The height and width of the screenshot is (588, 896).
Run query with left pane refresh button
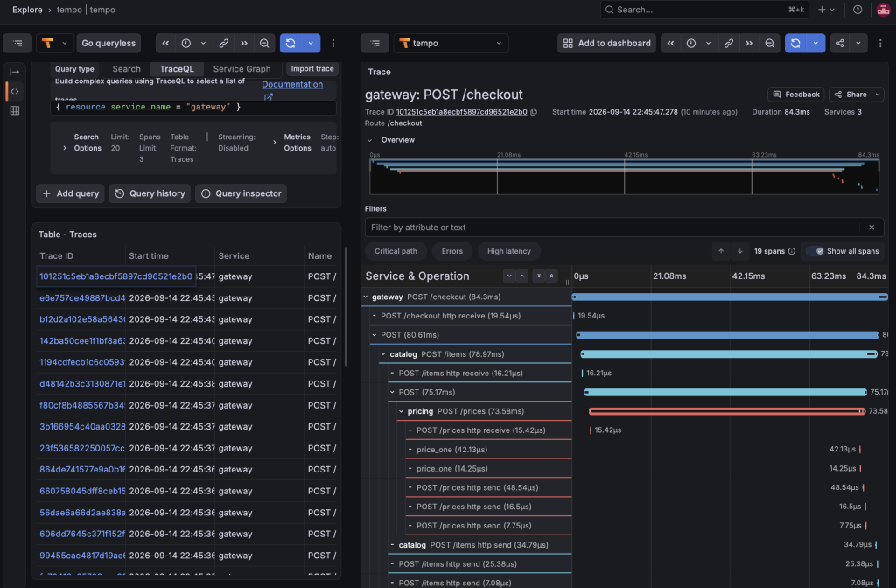[x=290, y=44]
